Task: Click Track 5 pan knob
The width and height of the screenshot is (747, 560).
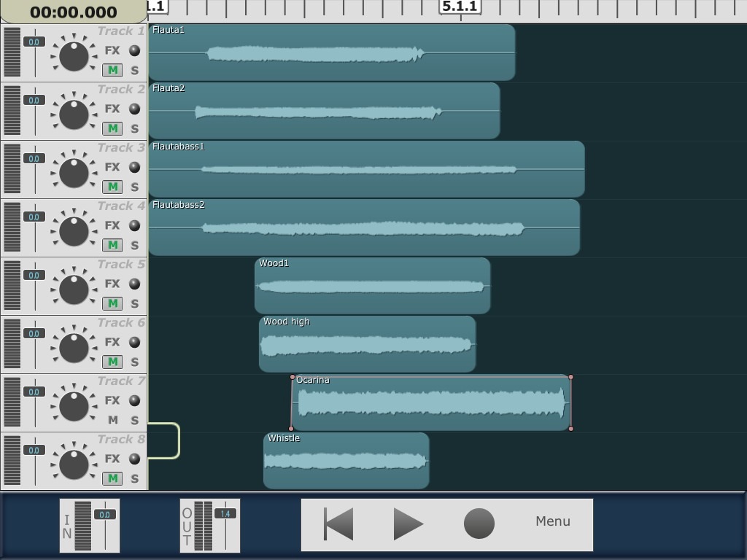Action: (x=74, y=289)
